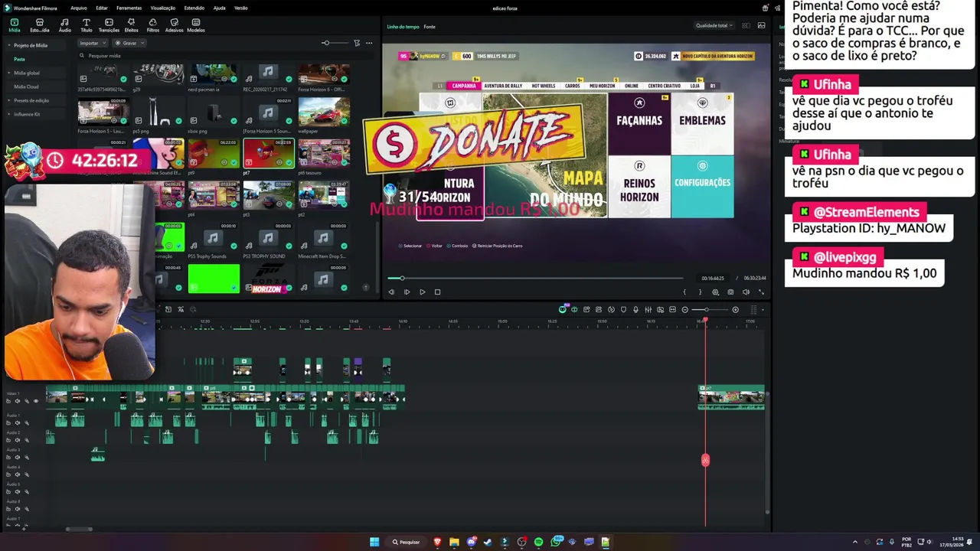Adjust the media thumbnail size slider
Screen dimensions: 980x551
[326, 43]
